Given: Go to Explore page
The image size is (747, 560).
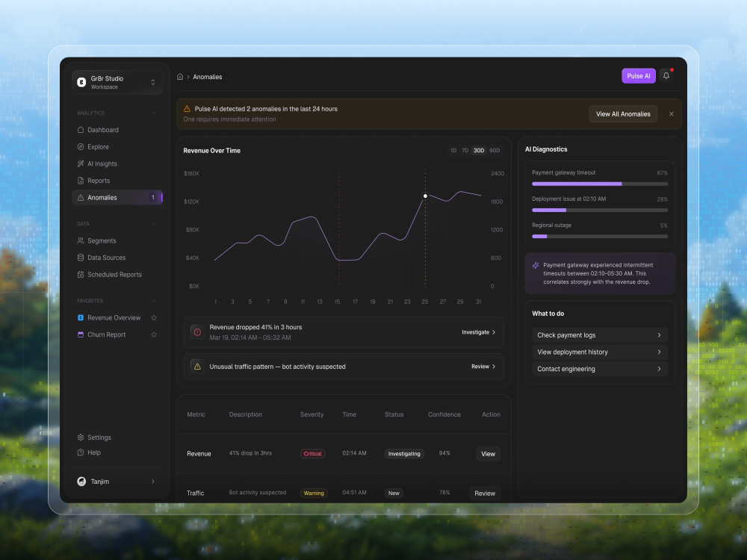Looking at the screenshot, I should click(x=117, y=146).
